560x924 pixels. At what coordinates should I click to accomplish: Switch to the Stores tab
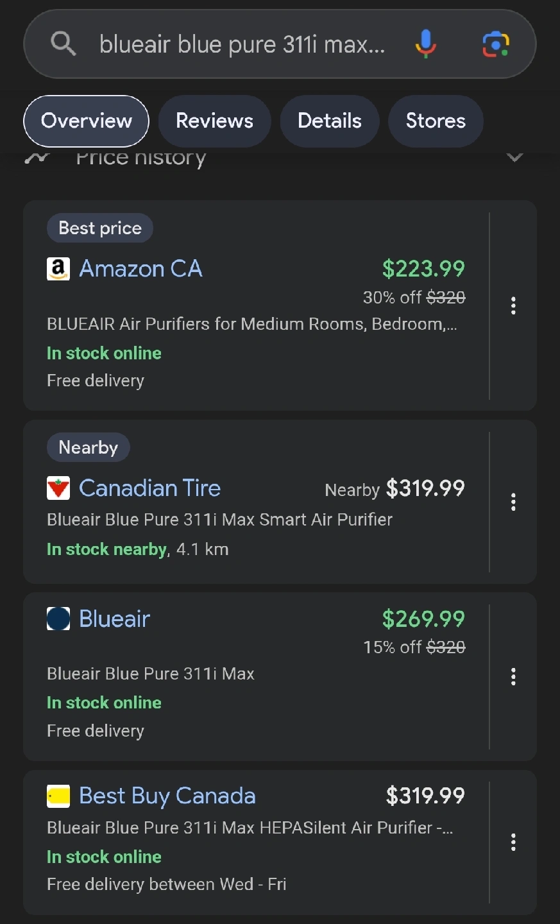(x=436, y=121)
